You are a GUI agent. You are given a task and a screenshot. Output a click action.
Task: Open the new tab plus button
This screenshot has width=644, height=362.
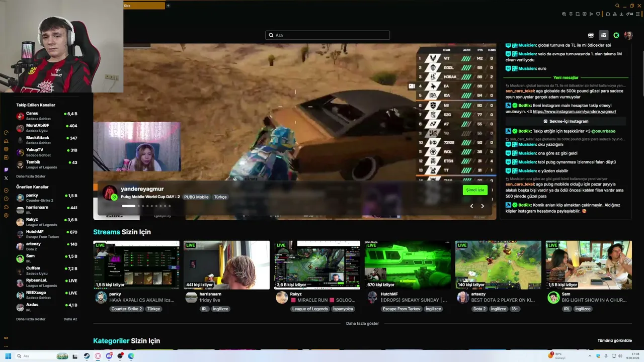coord(168,6)
